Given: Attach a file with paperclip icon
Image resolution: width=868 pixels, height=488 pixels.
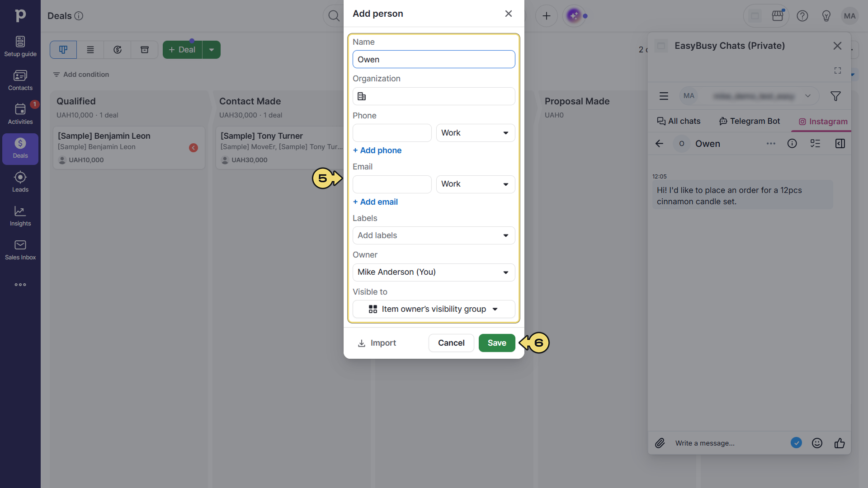Looking at the screenshot, I should [x=660, y=443].
